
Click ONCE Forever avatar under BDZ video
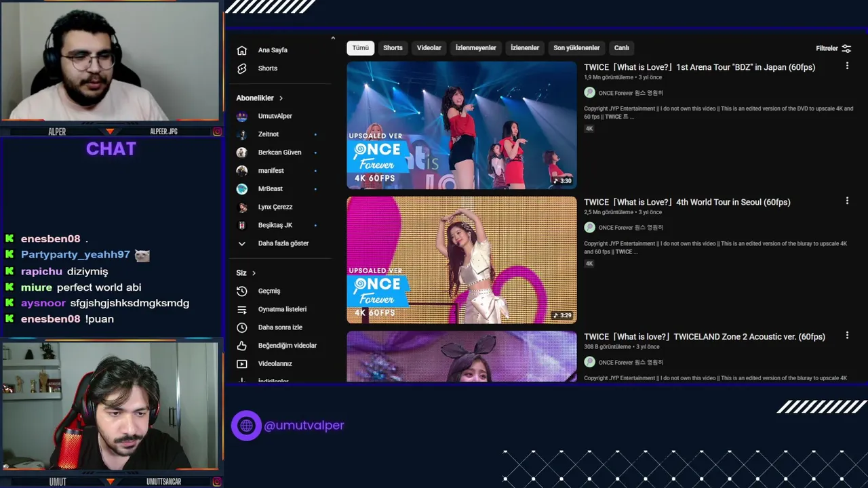tap(589, 93)
